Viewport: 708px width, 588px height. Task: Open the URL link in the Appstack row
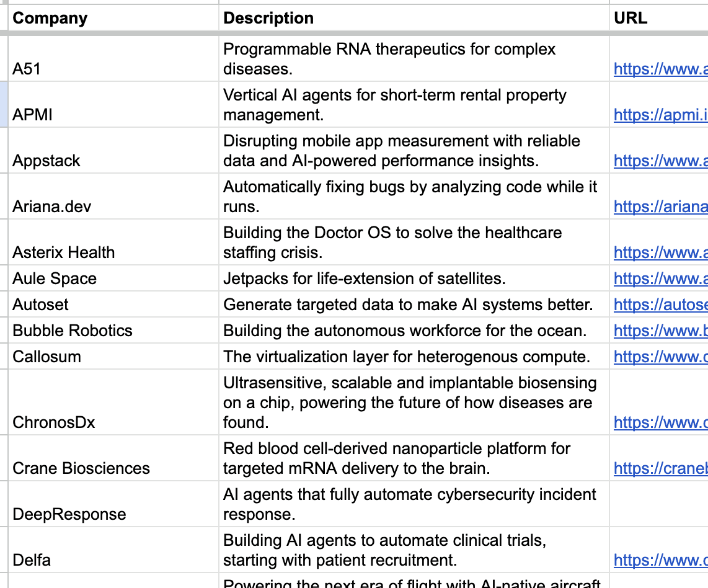(x=661, y=160)
